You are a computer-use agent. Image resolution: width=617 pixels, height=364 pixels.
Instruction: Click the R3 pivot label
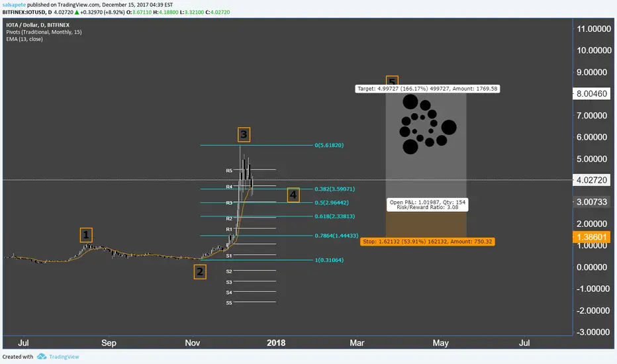[229, 203]
